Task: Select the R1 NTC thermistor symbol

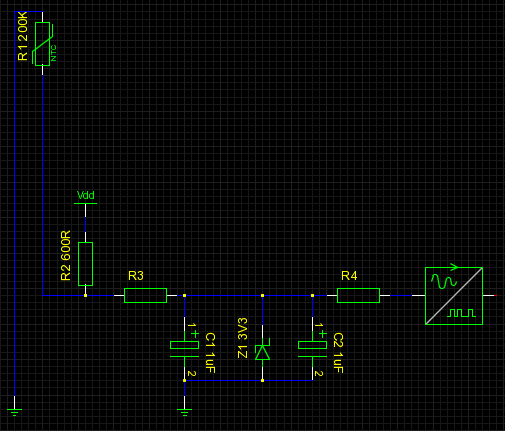Action: coord(43,44)
